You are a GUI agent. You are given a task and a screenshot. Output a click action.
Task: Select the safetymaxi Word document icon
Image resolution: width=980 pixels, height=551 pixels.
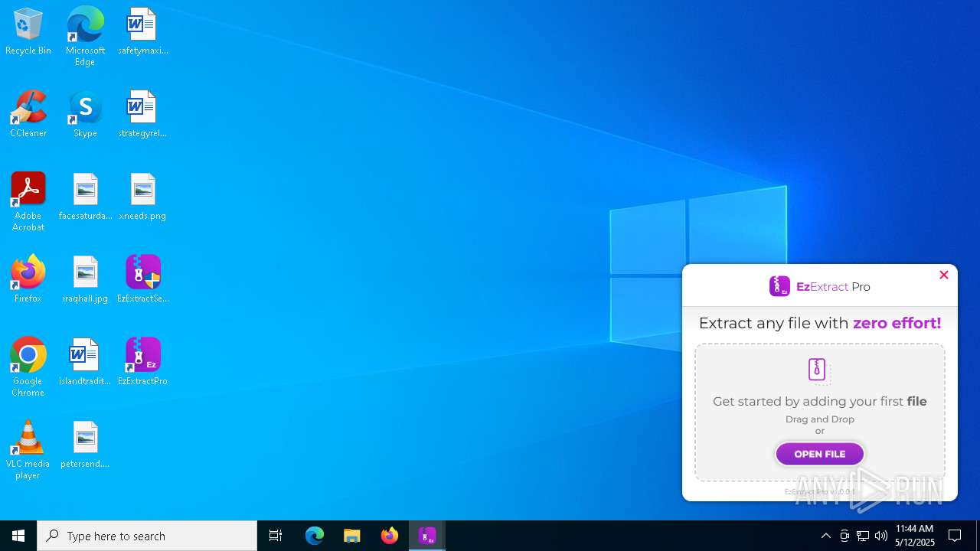pos(142,31)
